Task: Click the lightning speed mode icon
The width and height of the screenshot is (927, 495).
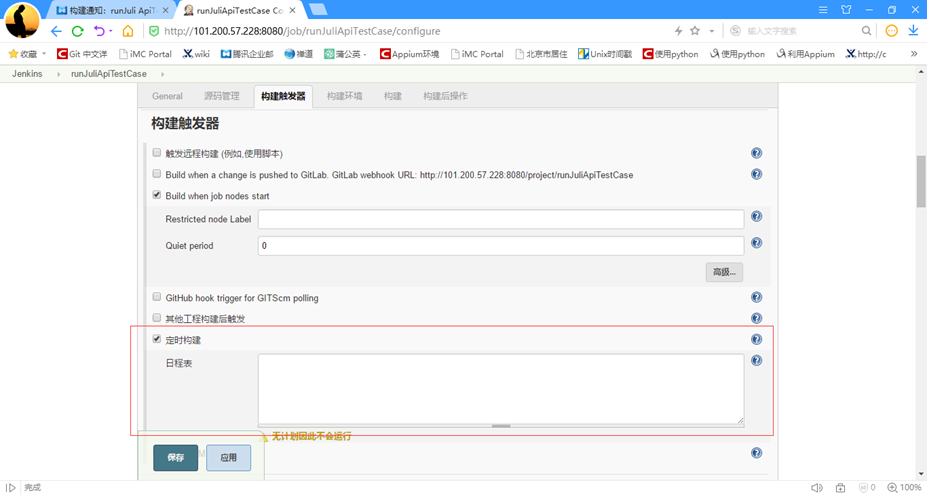Action: pyautogui.click(x=679, y=31)
